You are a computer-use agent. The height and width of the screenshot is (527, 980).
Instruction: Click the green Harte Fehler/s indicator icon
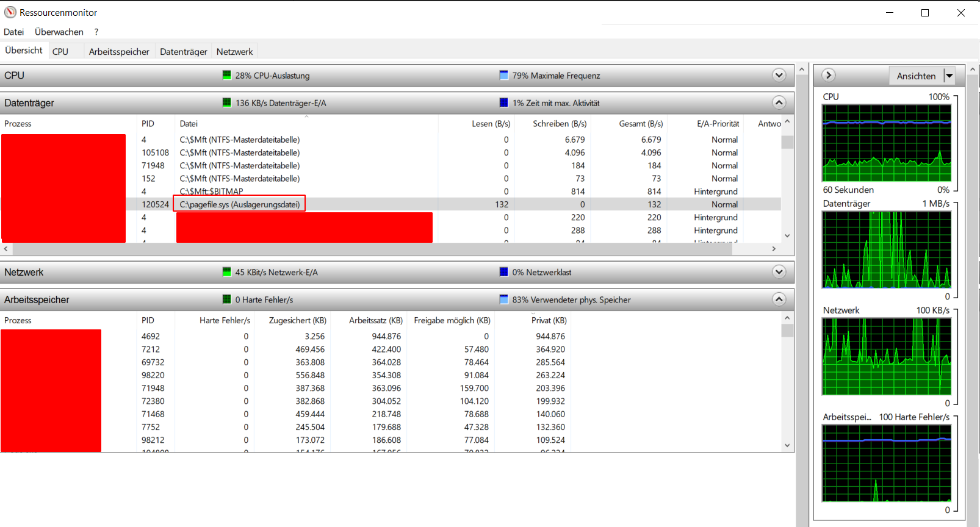click(x=227, y=299)
